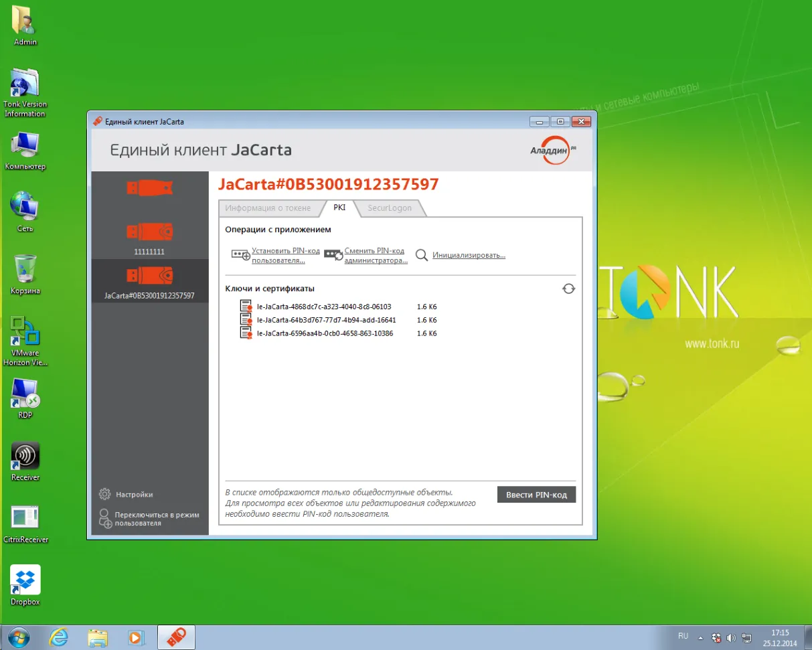Viewport: 812px width, 650px height.
Task: Select the le-JaCarta-4868dc7c-a323-4040-8c8-06103 row text
Action: pos(324,307)
